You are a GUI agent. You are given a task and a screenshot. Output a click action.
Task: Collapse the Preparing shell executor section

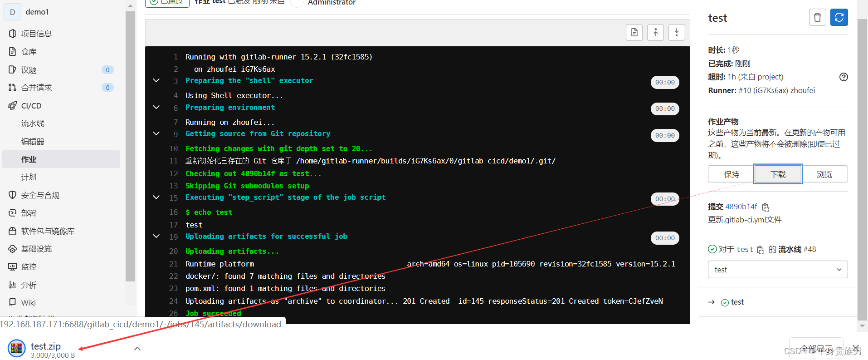click(x=156, y=80)
